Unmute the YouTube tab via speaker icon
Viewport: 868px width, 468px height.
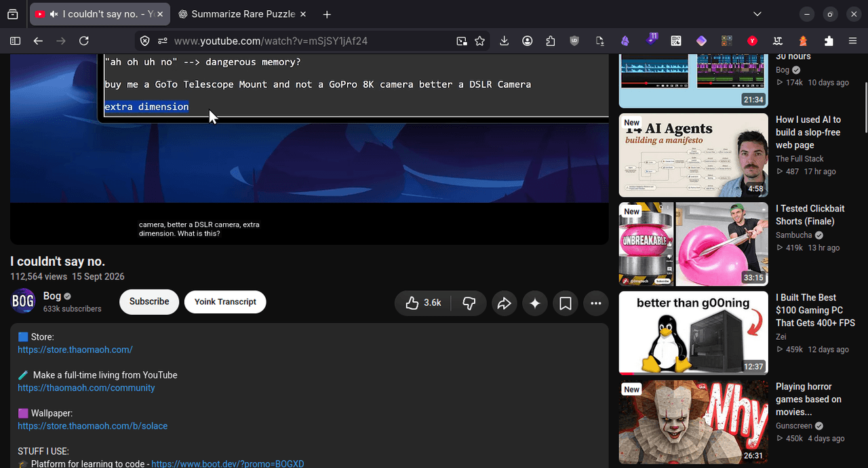point(54,14)
